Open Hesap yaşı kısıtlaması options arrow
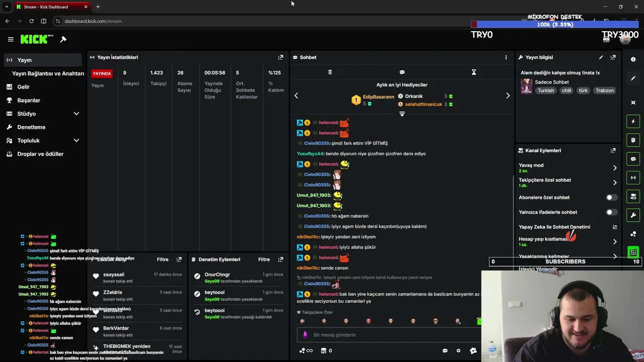The width and height of the screenshot is (644, 362). coord(614,242)
